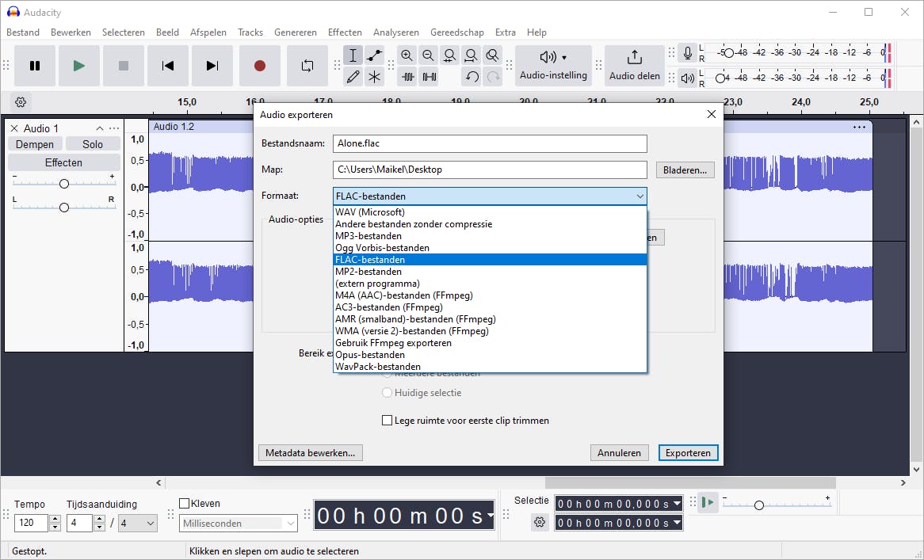
Task: Click the Exporteren button
Action: click(689, 453)
